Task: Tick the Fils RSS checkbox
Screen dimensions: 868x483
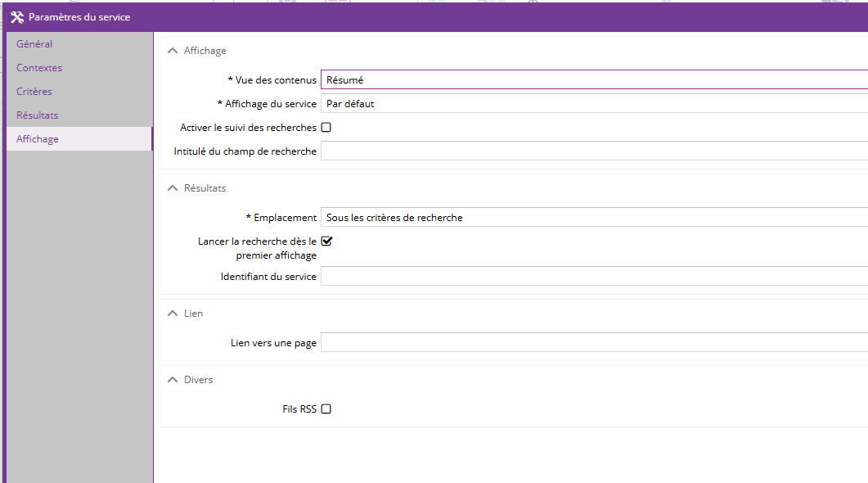Action: [326, 409]
